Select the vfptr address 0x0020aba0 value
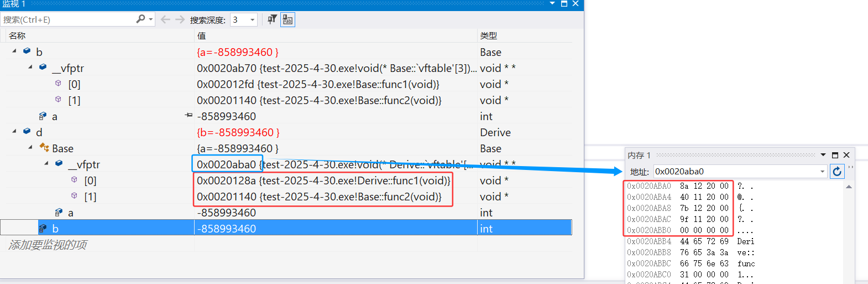 226,164
